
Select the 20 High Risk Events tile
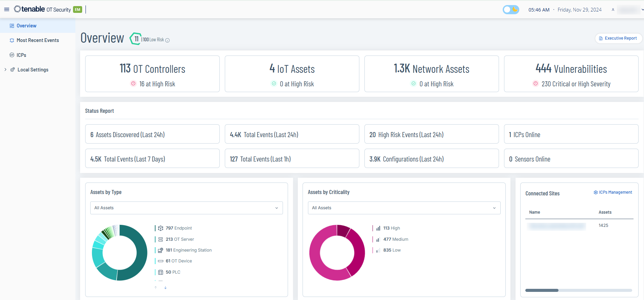pyautogui.click(x=431, y=134)
